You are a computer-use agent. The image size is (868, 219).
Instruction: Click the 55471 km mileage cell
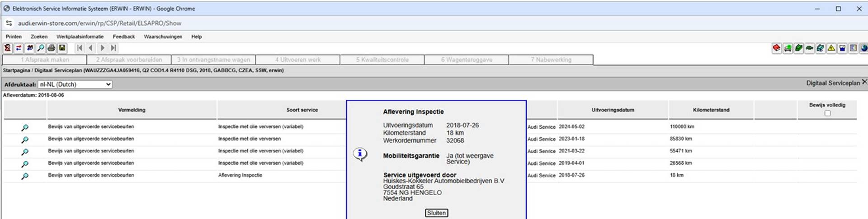click(680, 151)
